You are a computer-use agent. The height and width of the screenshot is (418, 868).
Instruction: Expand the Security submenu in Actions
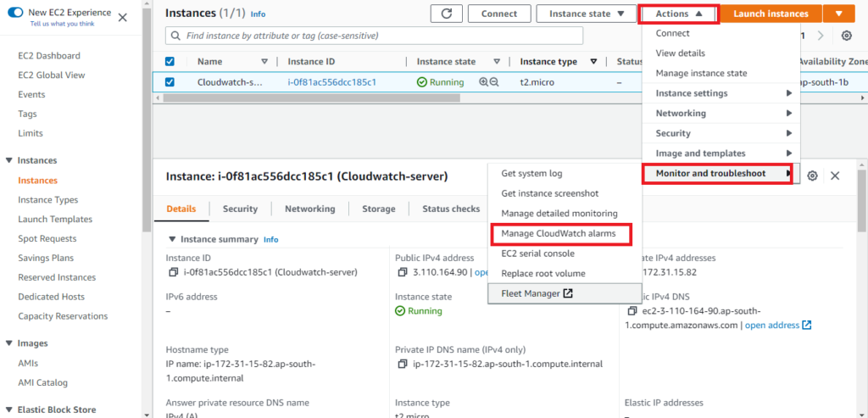point(721,133)
